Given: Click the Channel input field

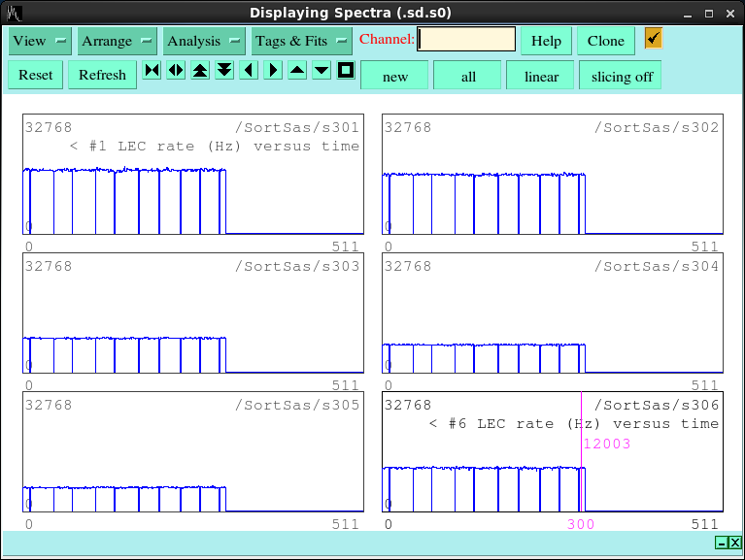Looking at the screenshot, I should pyautogui.click(x=466, y=40).
